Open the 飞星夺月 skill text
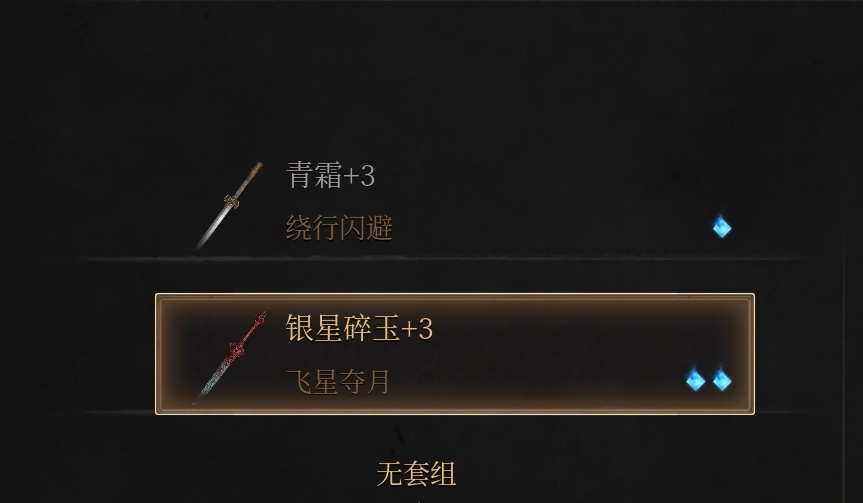 338,381
